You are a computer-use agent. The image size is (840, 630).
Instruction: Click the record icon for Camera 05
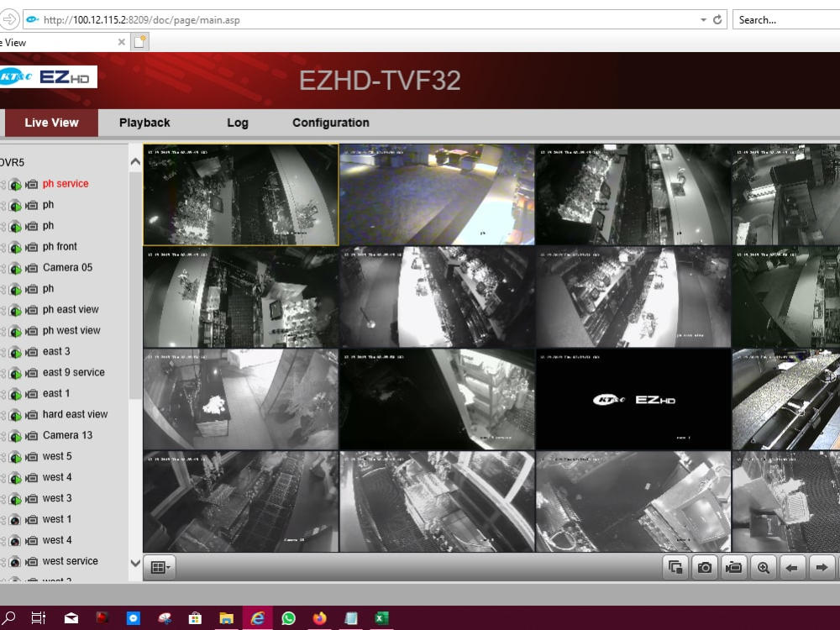coord(32,268)
